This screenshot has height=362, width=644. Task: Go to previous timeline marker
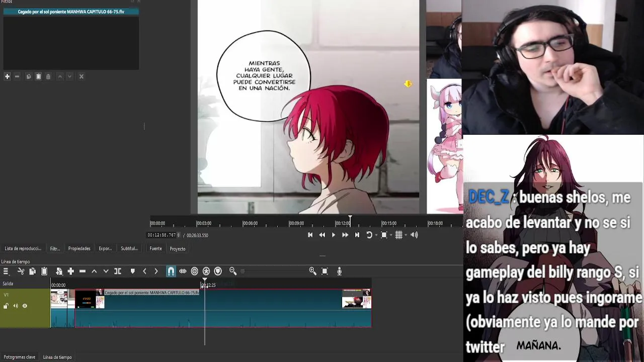coord(144,271)
